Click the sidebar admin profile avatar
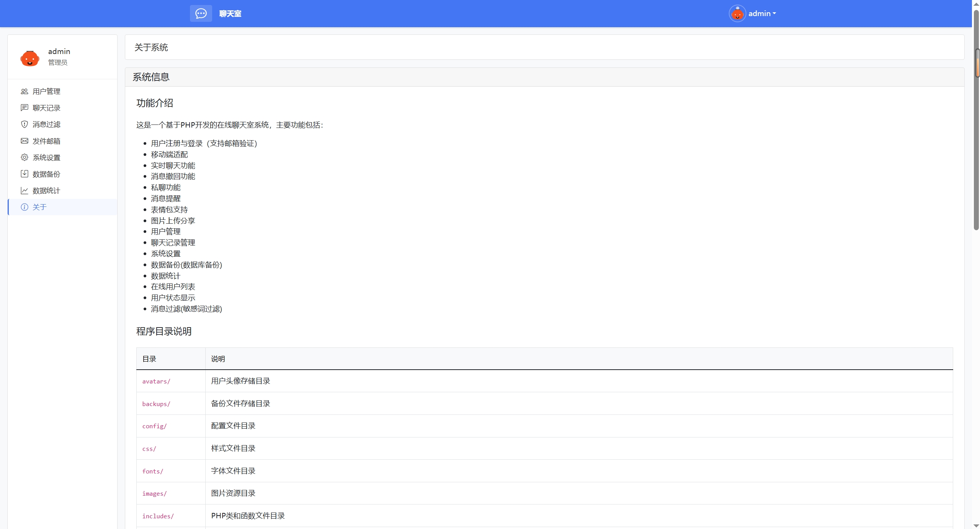This screenshot has width=980, height=529. [x=30, y=58]
